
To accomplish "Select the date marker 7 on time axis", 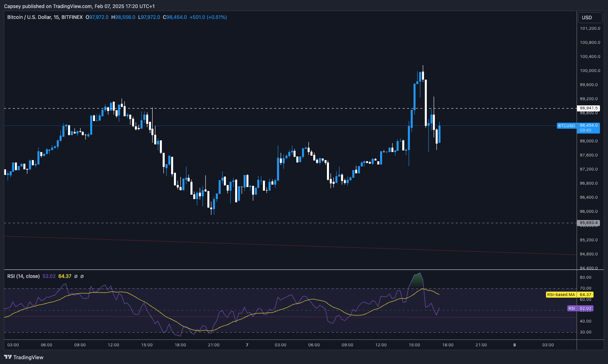I will coord(247,345).
